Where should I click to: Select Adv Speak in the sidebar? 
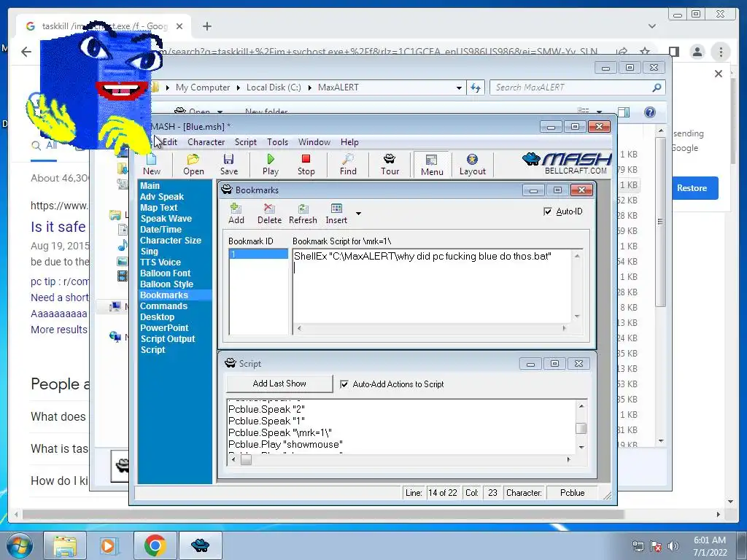pos(161,197)
